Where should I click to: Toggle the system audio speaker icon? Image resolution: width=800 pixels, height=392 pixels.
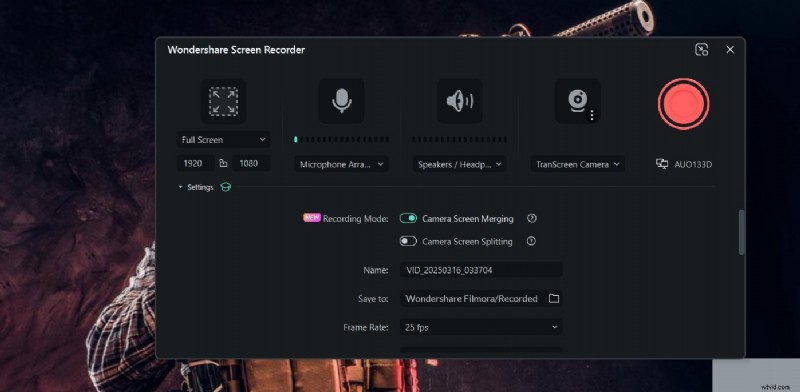(460, 101)
